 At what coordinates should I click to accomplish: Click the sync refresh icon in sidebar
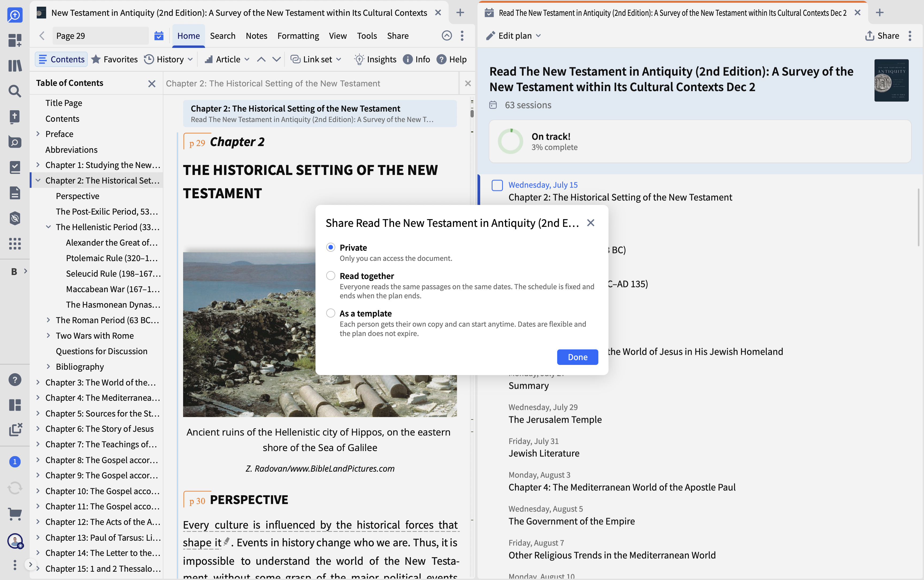[14, 488]
